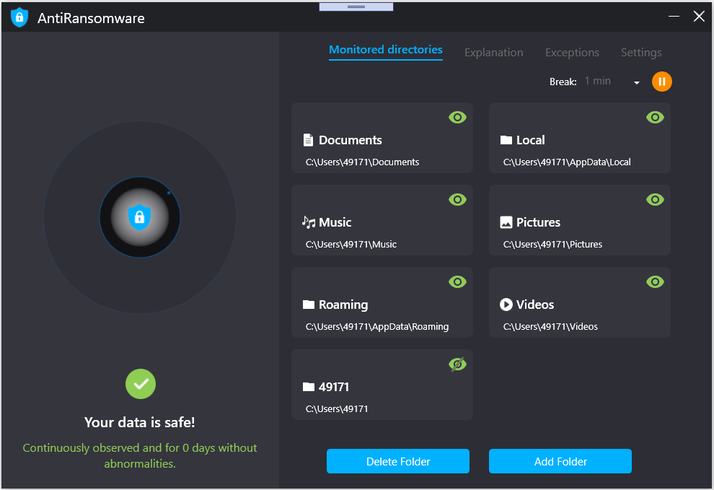
Task: Click the AntiRansomware title text
Action: click(x=91, y=18)
